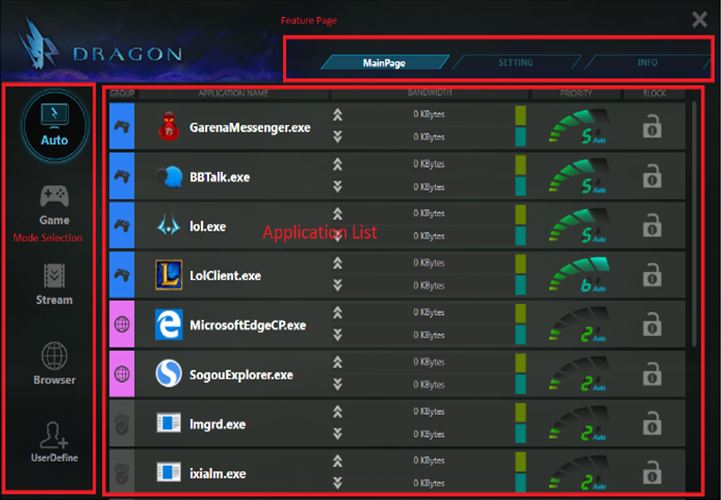Toggle the block lock for SogouExplorer.exe

click(652, 374)
